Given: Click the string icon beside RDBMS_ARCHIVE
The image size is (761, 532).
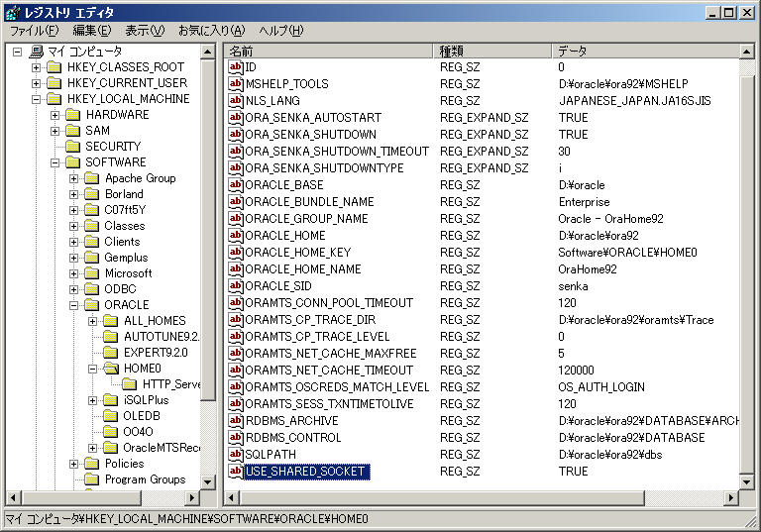Looking at the screenshot, I should [x=236, y=421].
